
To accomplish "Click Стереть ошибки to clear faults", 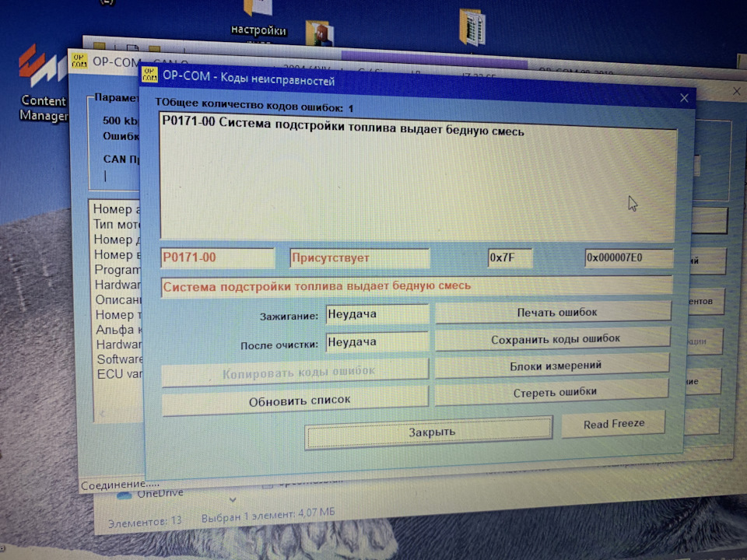I will tap(552, 392).
